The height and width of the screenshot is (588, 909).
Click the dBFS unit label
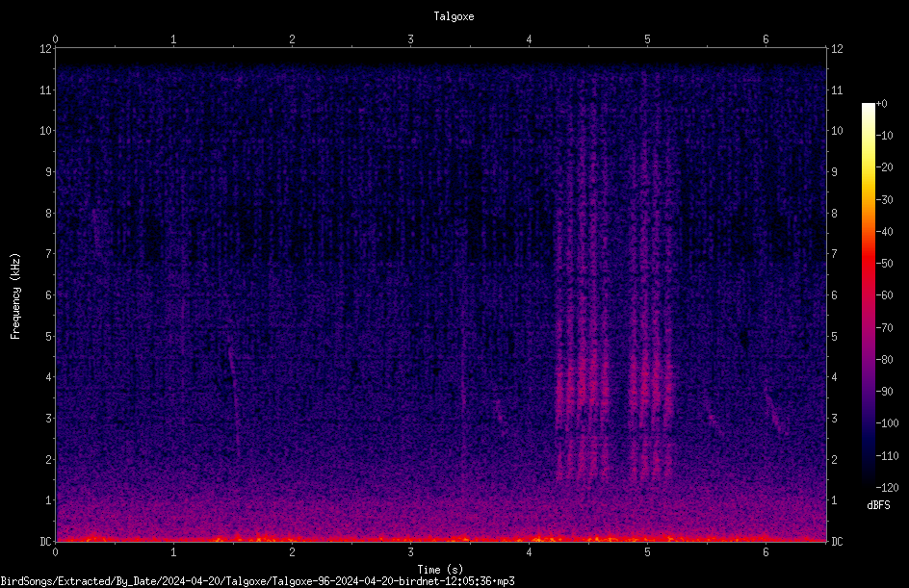[878, 505]
